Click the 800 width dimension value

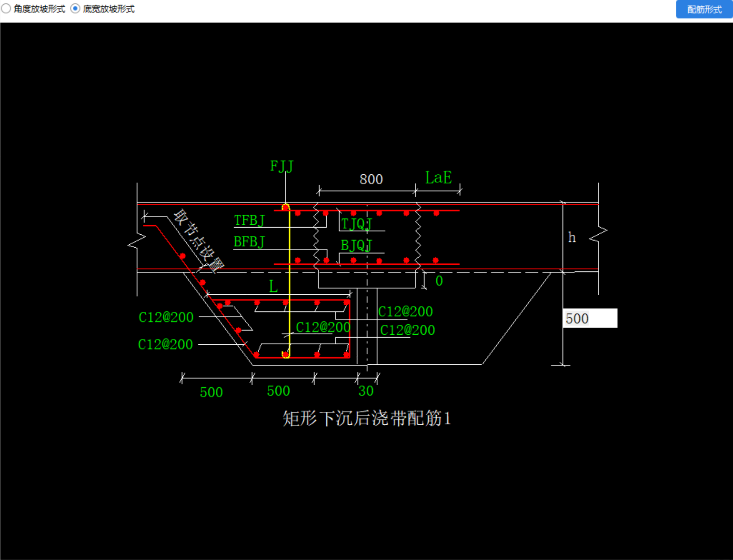pyautogui.click(x=371, y=179)
